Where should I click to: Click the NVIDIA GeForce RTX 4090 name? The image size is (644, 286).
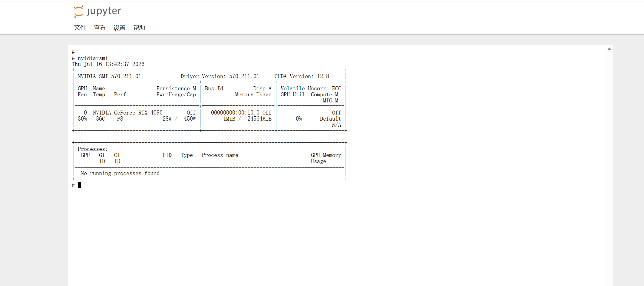click(128, 113)
